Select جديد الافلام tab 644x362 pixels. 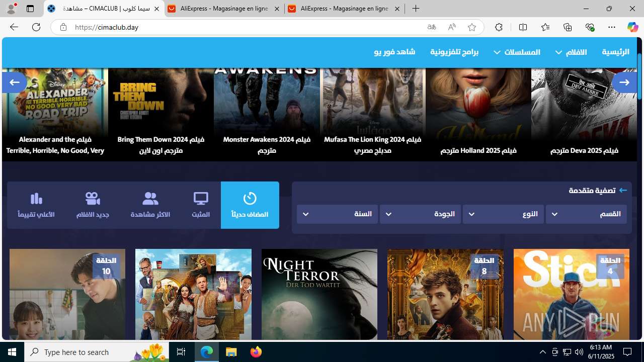[x=93, y=205]
